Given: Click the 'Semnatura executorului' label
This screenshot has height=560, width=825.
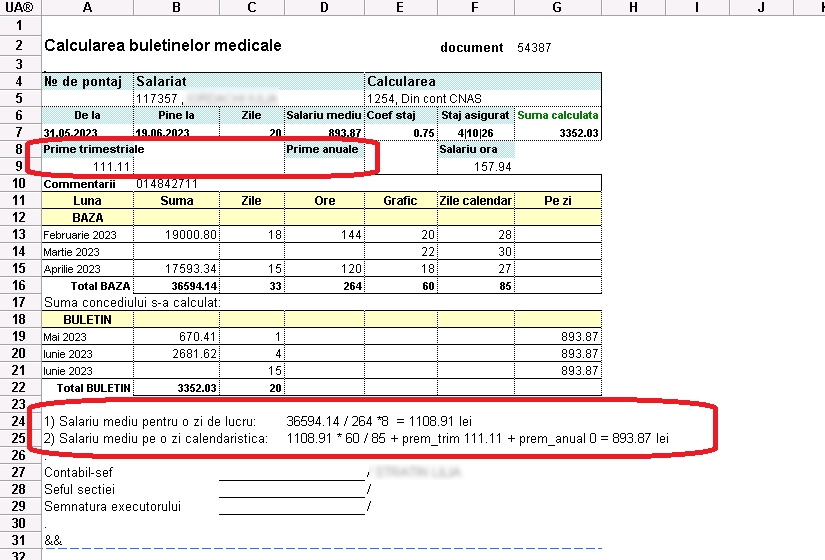Looking at the screenshot, I should [113, 506].
